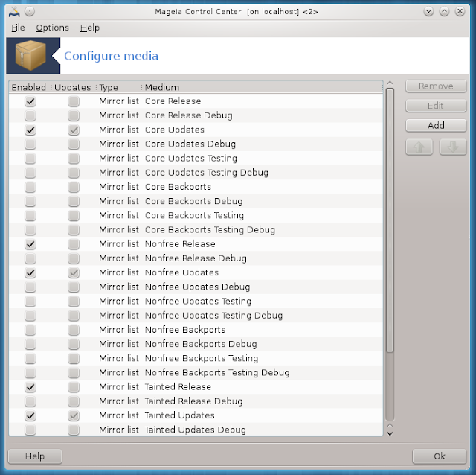This screenshot has height=475, width=476.
Task: Select the Core Backports Testing Debug row
Action: point(196,230)
